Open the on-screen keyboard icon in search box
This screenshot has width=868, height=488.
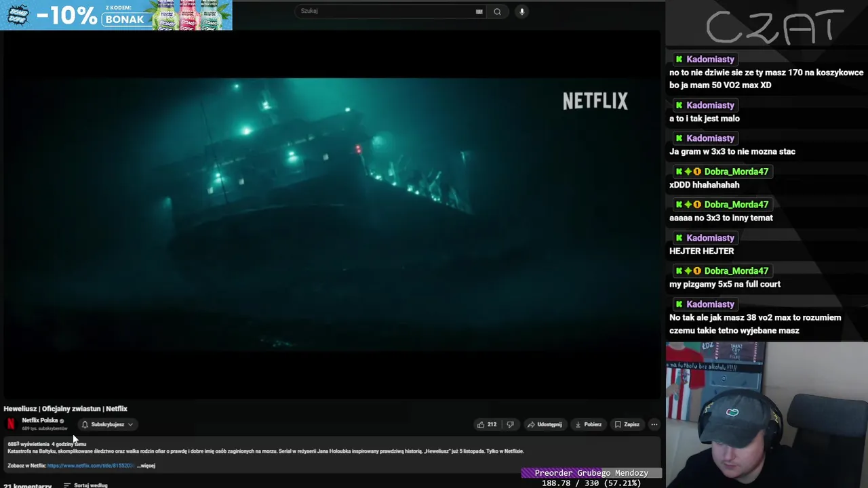(479, 12)
